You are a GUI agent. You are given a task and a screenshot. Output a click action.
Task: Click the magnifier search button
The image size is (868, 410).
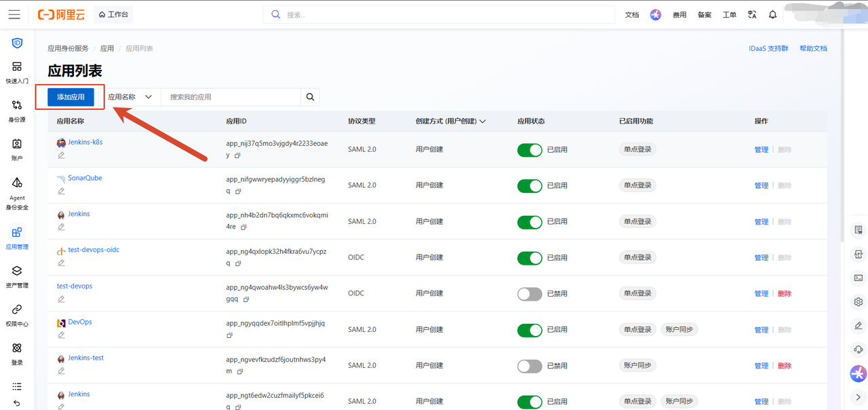pos(310,97)
